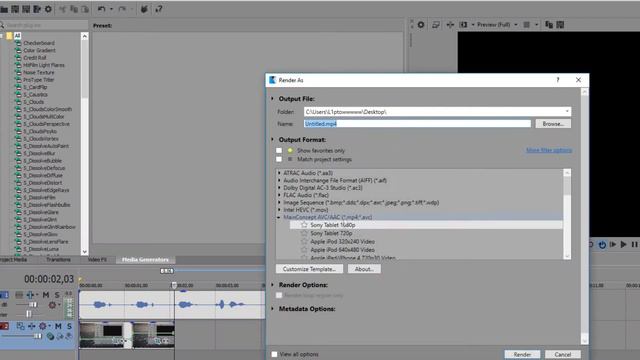The width and height of the screenshot is (640, 360).
Task: Click star icon beside Apple iPod 320x240 Video
Action: click(304, 242)
